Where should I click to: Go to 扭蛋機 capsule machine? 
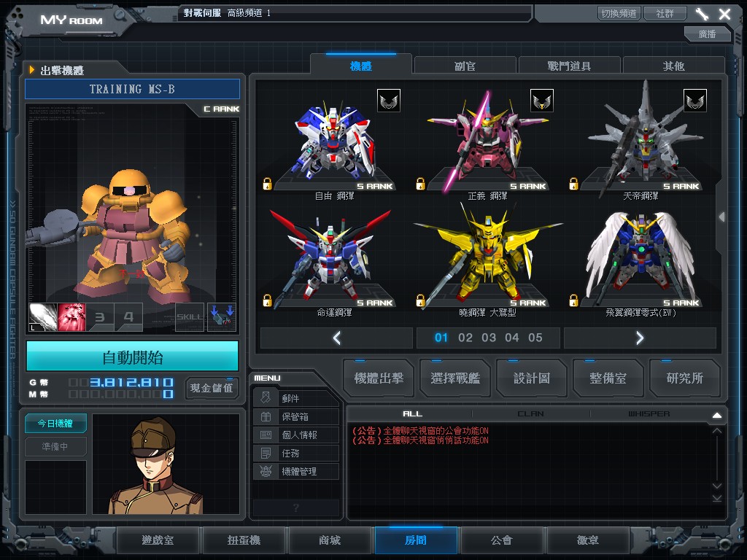pyautogui.click(x=244, y=540)
